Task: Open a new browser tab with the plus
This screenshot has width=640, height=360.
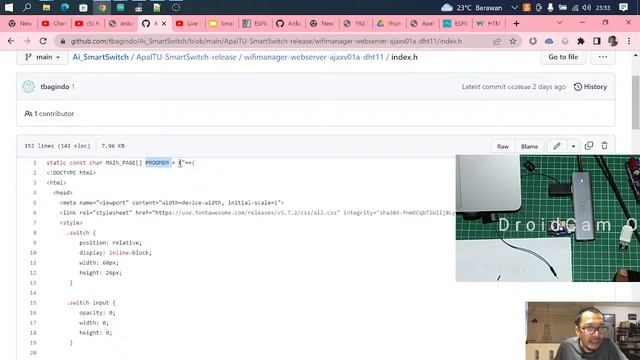Action: [x=516, y=24]
